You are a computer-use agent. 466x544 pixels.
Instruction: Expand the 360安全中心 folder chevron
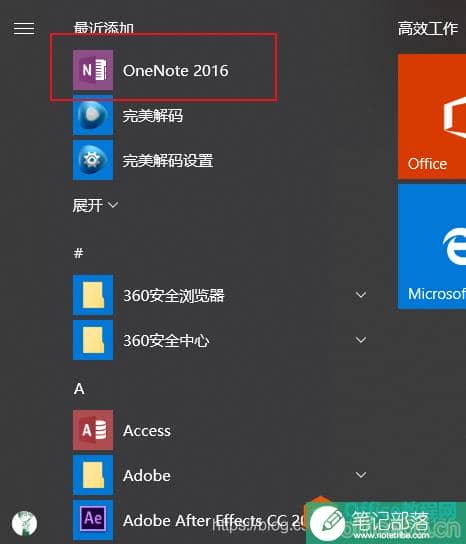pos(361,340)
